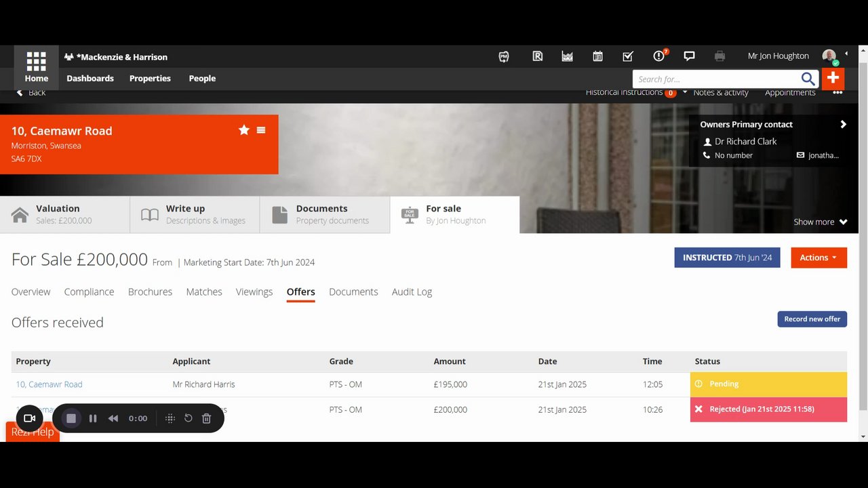Image resolution: width=868 pixels, height=488 pixels.
Task: Click into the Search for field
Action: click(x=715, y=79)
